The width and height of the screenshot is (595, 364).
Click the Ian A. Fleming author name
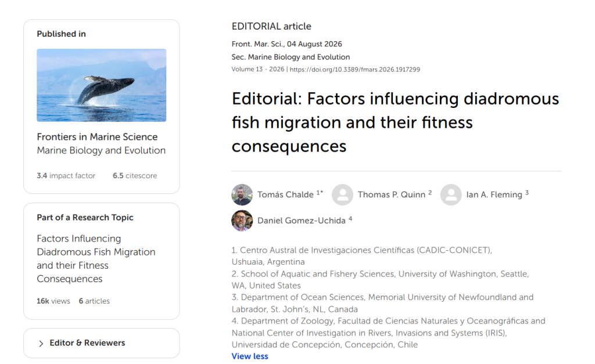(494, 194)
